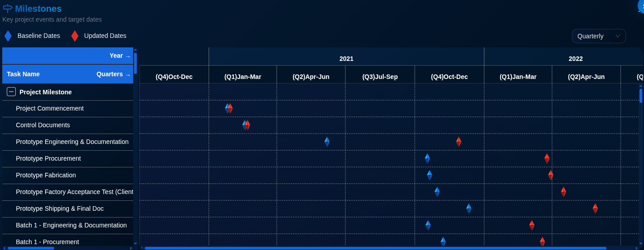Click Prototype Fabrication updated red diamond

[x=551, y=175]
